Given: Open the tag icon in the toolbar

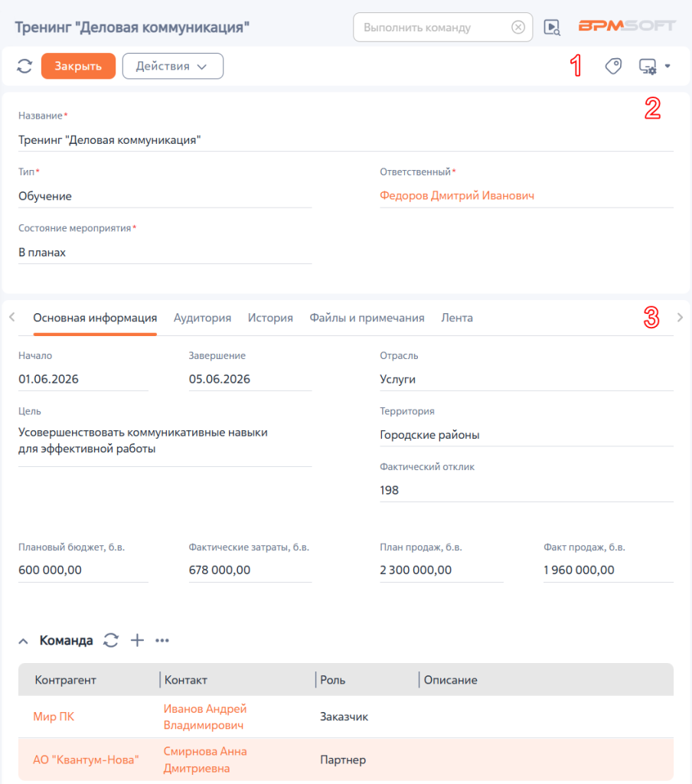Looking at the screenshot, I should click(x=613, y=66).
